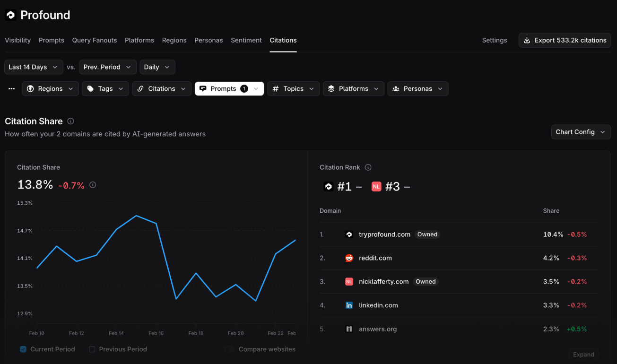Open the Platforms filter dropdown
This screenshot has height=364, width=617.
click(x=354, y=89)
